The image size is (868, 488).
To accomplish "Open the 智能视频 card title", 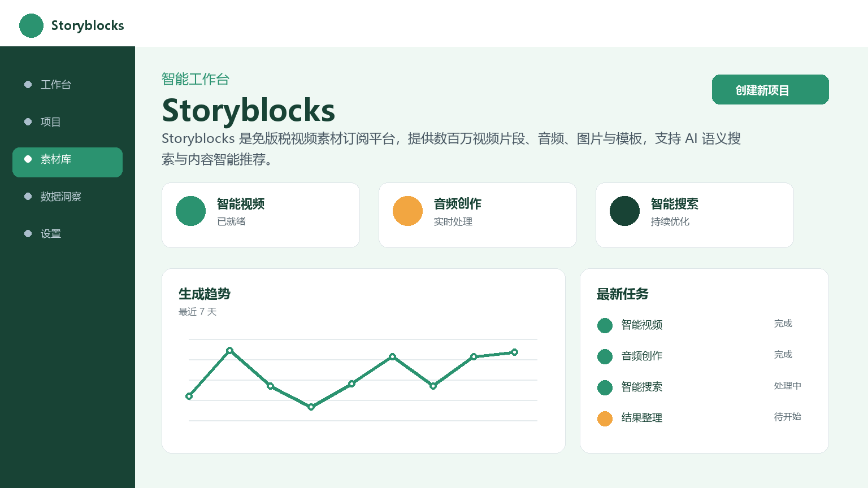I will (x=241, y=204).
